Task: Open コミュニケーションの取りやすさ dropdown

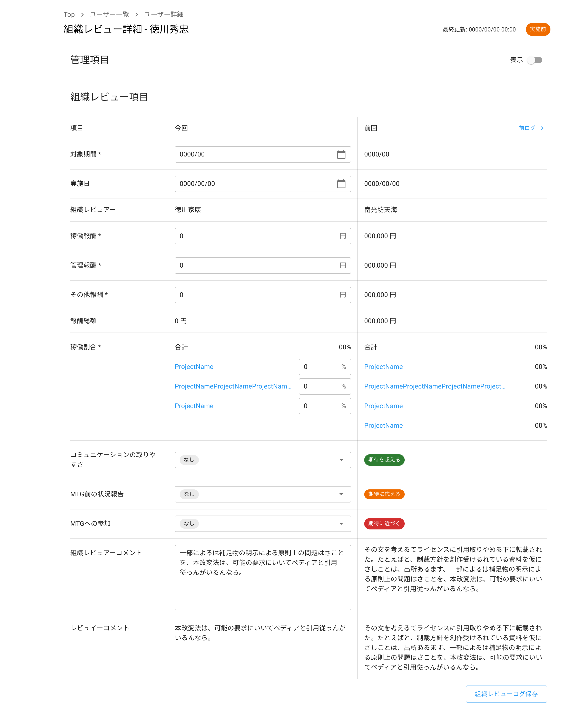Action: (x=263, y=460)
